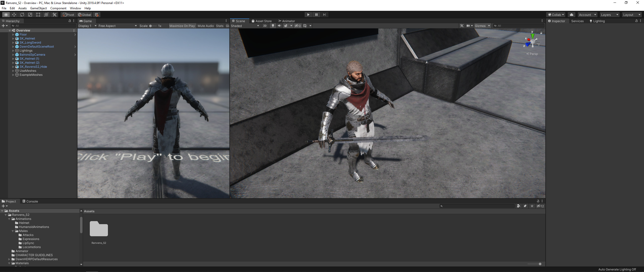This screenshot has width=644, height=272.
Task: Open scene component tools icon
Action: point(462,26)
